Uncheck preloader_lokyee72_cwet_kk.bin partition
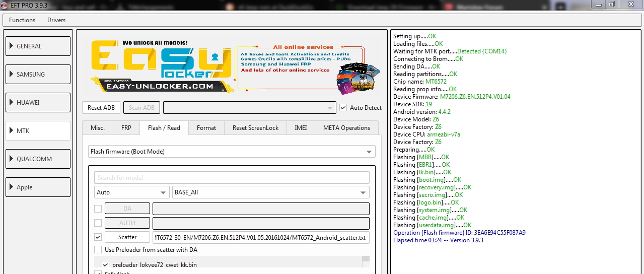Screen dimensions: 644x274 [106, 264]
